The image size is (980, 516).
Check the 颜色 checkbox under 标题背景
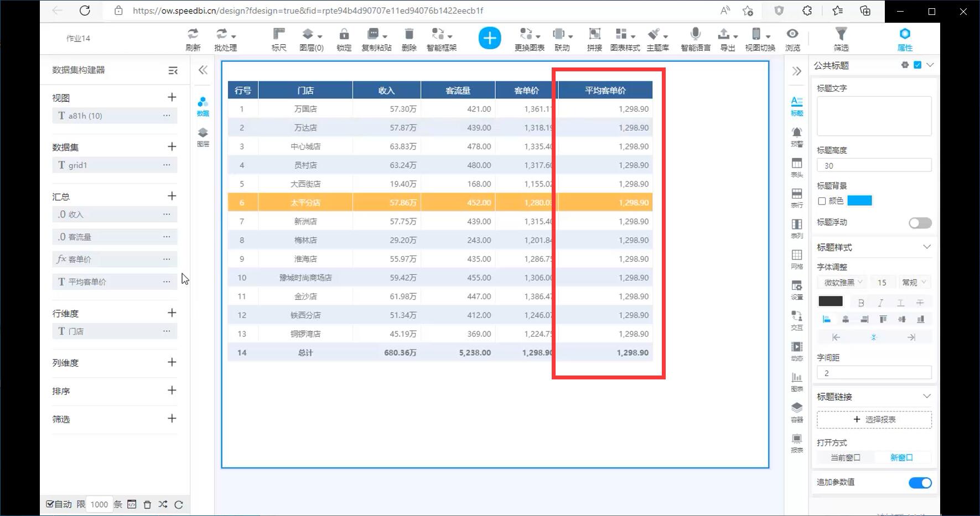point(822,201)
